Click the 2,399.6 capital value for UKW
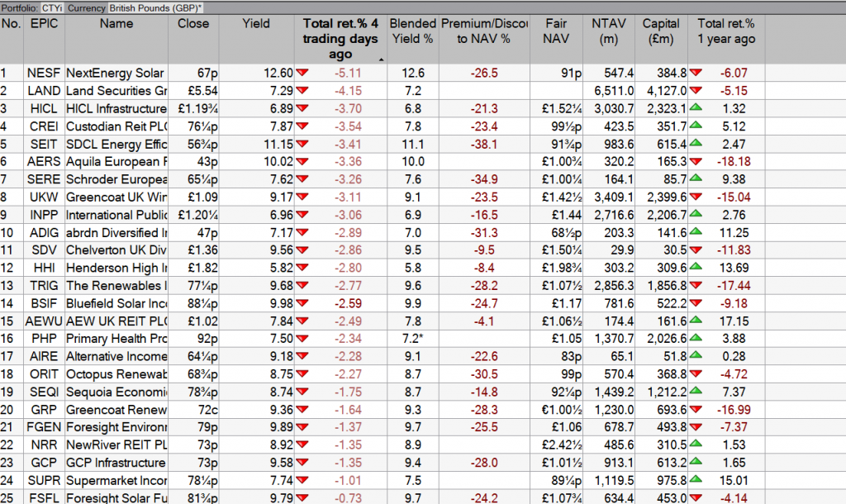Image resolution: width=846 pixels, height=504 pixels. pyautogui.click(x=667, y=197)
